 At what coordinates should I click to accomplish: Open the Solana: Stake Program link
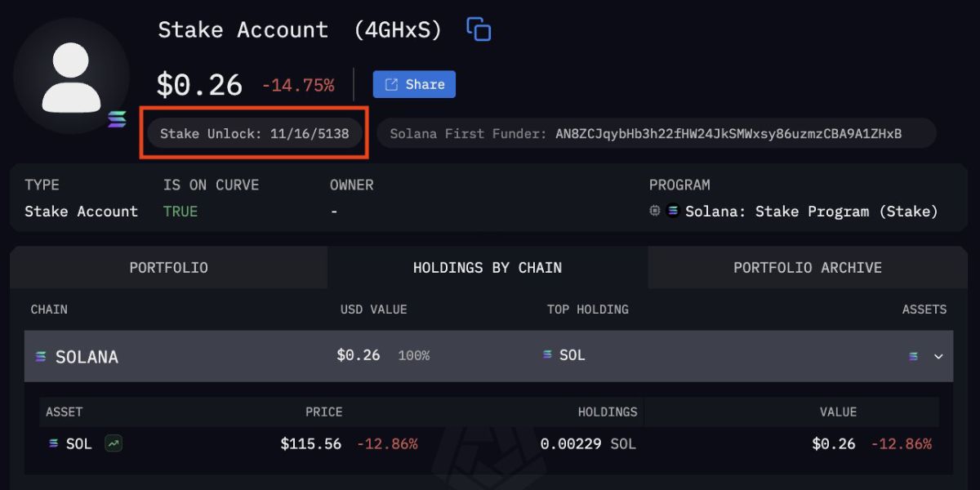[812, 212]
